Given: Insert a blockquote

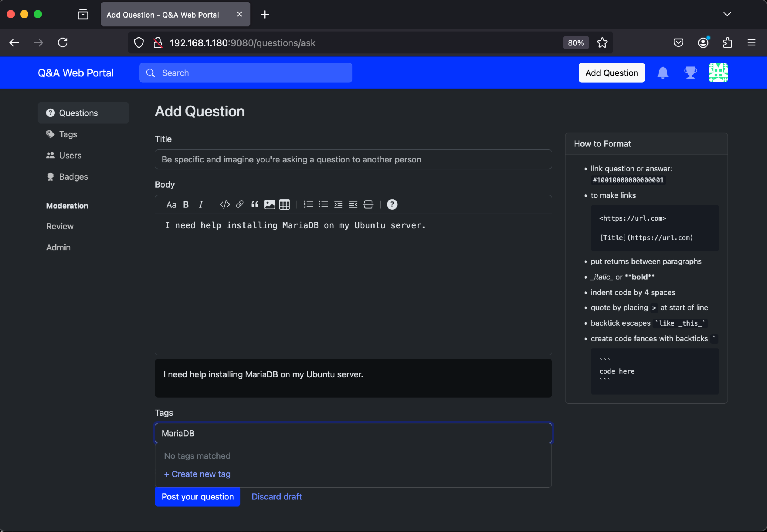Looking at the screenshot, I should 255,204.
